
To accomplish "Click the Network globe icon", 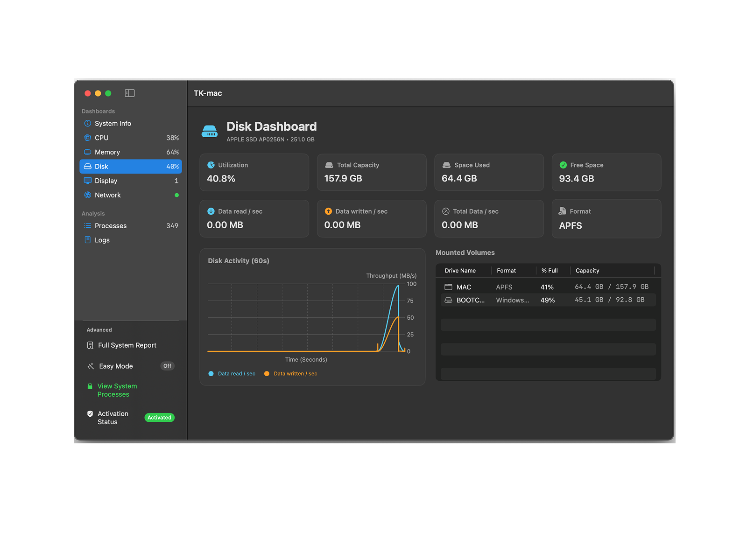I will (87, 195).
